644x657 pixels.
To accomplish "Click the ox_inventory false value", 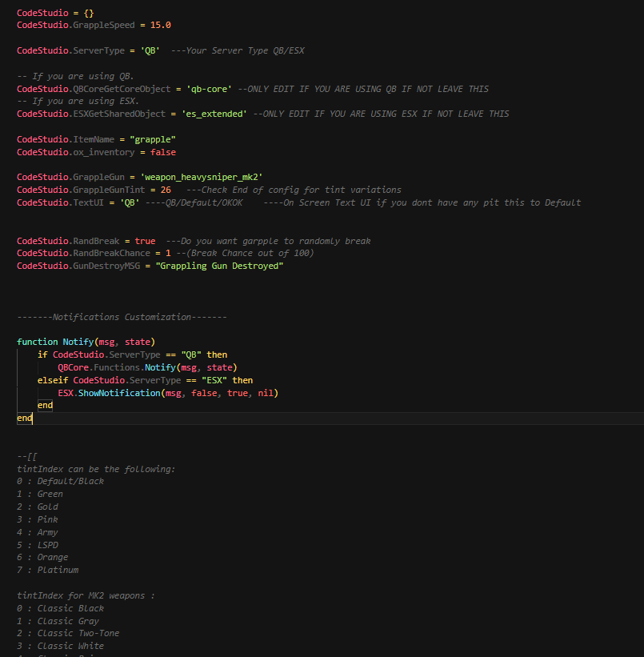I will point(163,153).
